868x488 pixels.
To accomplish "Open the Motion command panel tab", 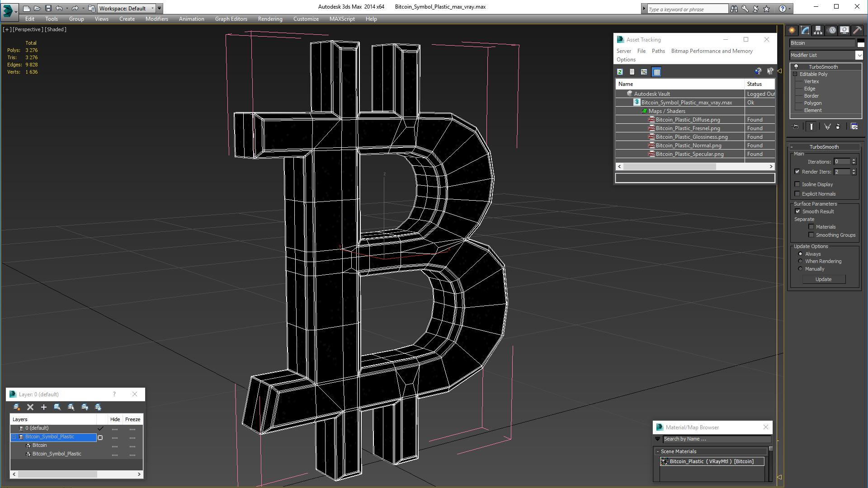I will click(x=832, y=30).
